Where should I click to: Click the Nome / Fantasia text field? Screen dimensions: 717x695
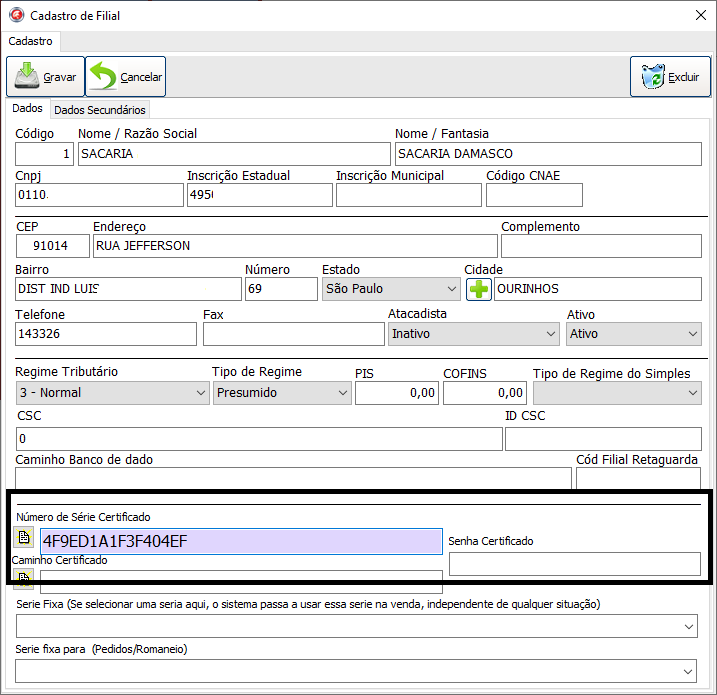(x=547, y=154)
